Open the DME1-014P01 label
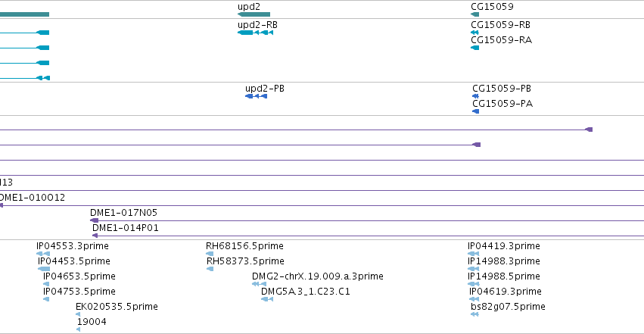The width and height of the screenshot is (644, 334). pyautogui.click(x=126, y=228)
